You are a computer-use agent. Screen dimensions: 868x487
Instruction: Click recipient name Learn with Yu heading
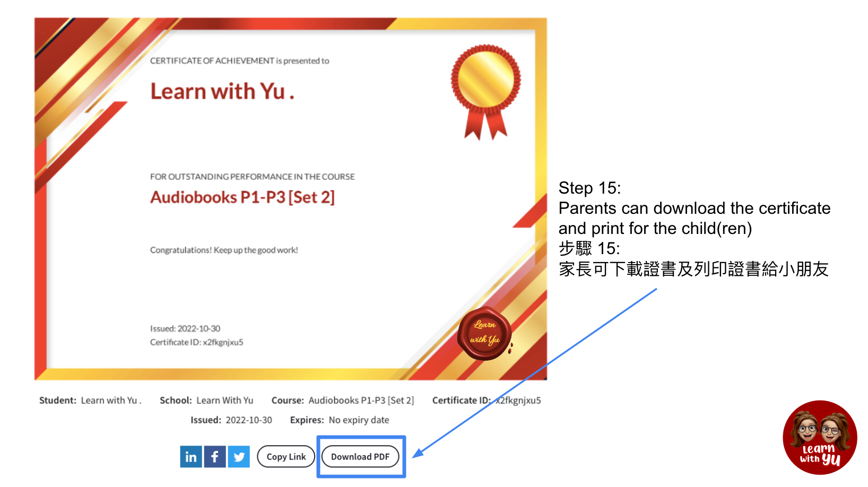[x=222, y=91]
